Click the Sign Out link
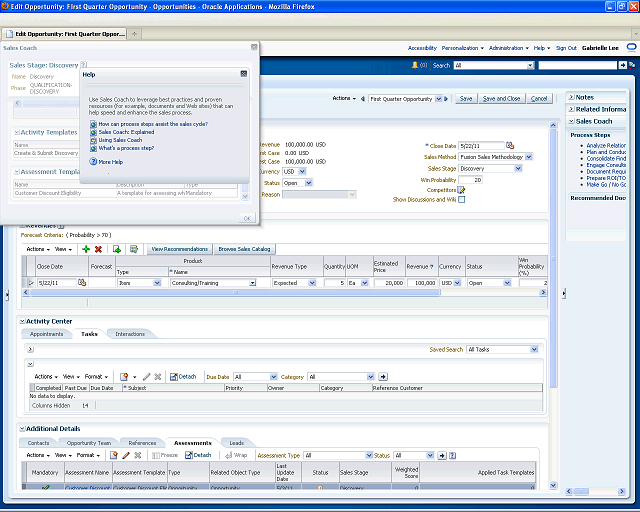 (566, 48)
